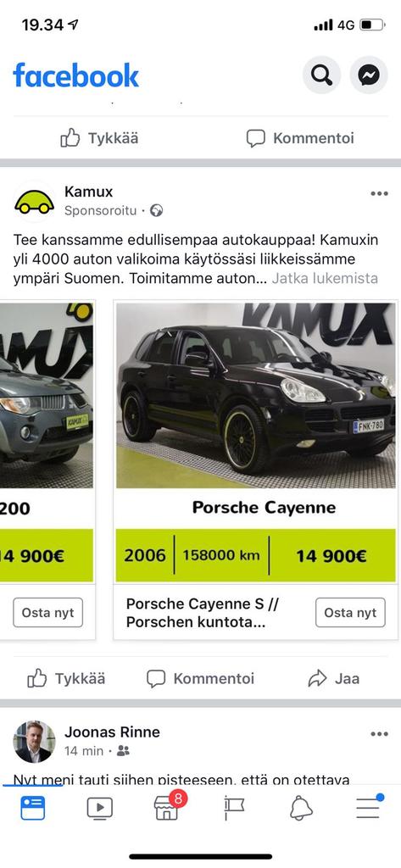The height and width of the screenshot is (868, 401).
Task: Comment on the Kamux ad with Kommentoi
Action: click(200, 679)
